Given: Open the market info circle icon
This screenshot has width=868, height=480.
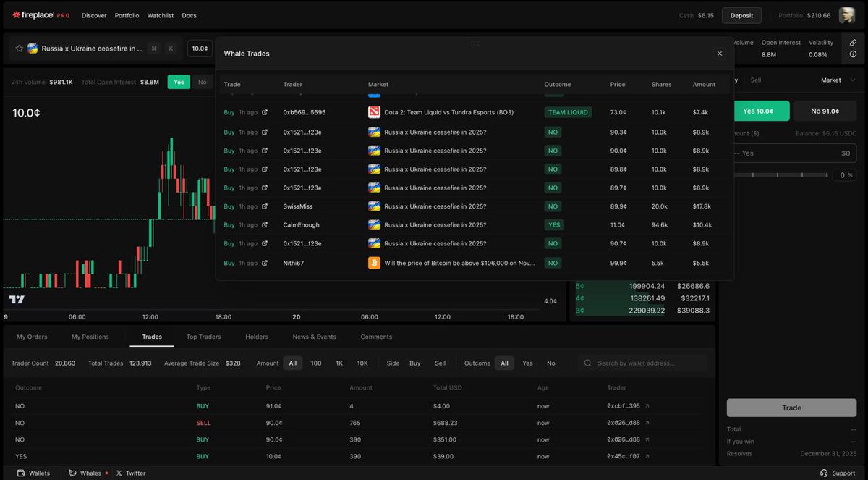Looking at the screenshot, I should (853, 54).
